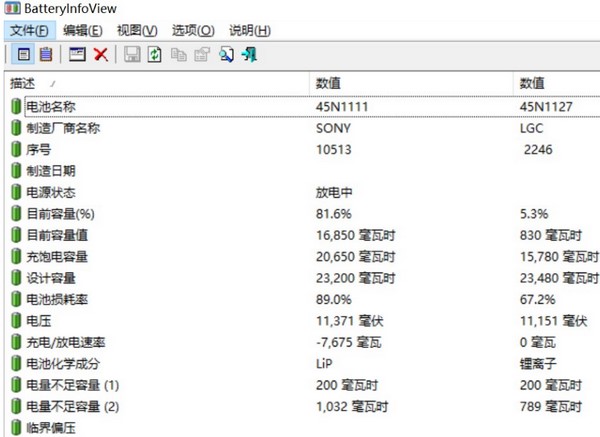
Task: Select the 充饱电容量 row label
Action: [57, 256]
